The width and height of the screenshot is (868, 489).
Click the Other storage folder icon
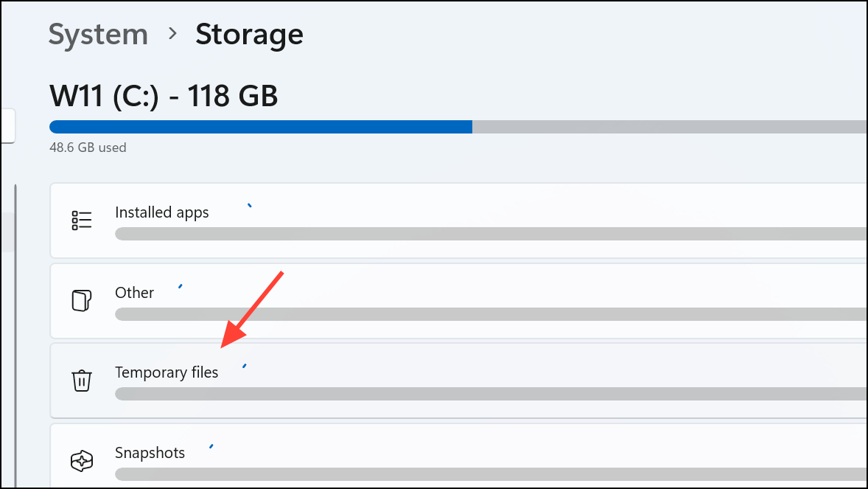pyautogui.click(x=81, y=301)
